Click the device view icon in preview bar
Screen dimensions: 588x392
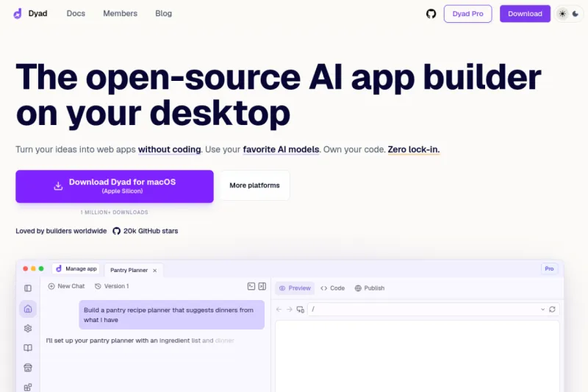pyautogui.click(x=301, y=310)
